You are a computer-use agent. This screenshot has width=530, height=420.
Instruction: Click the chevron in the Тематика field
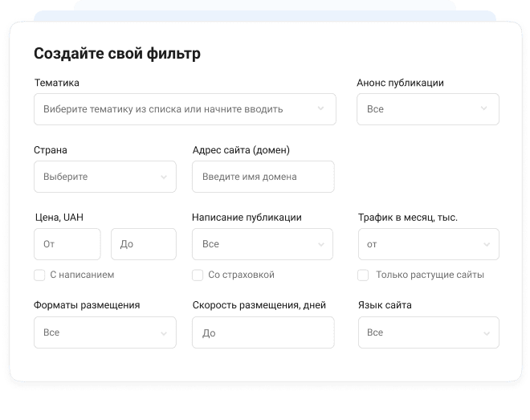point(320,109)
